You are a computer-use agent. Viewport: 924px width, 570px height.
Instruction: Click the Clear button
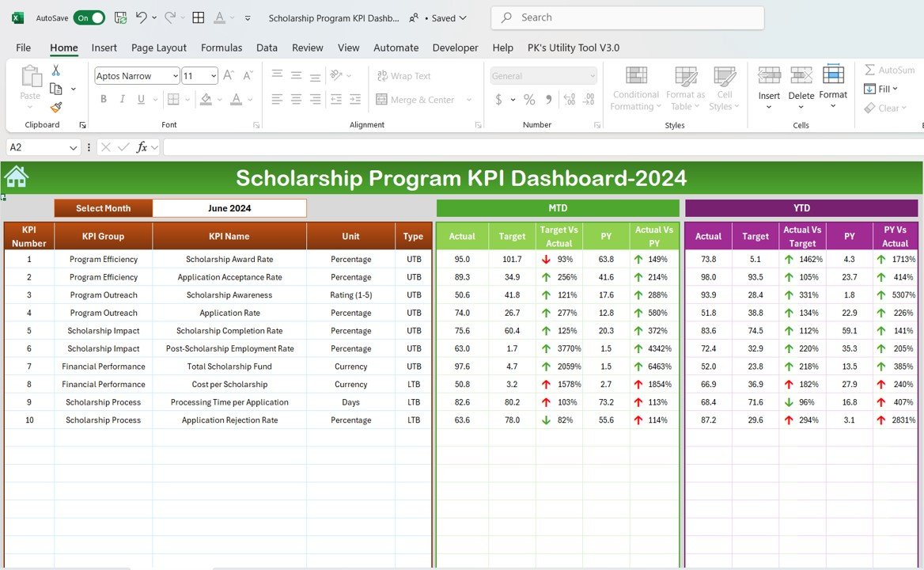[x=885, y=108]
